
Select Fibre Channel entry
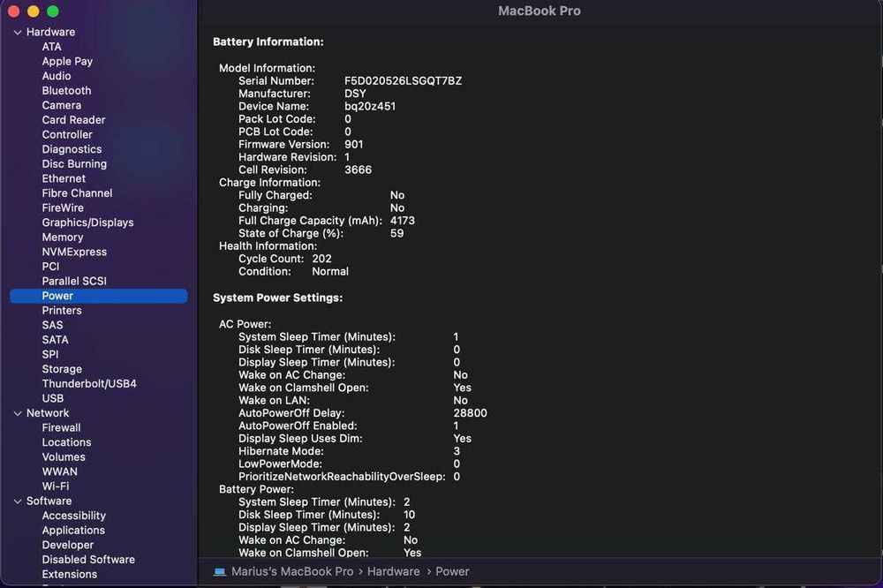[x=77, y=193]
